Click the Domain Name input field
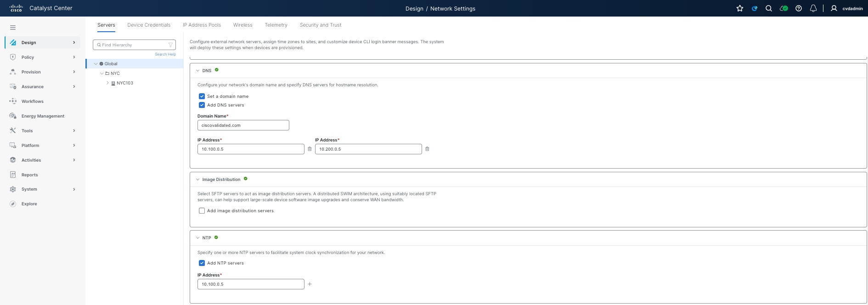The image size is (868, 305). point(243,125)
